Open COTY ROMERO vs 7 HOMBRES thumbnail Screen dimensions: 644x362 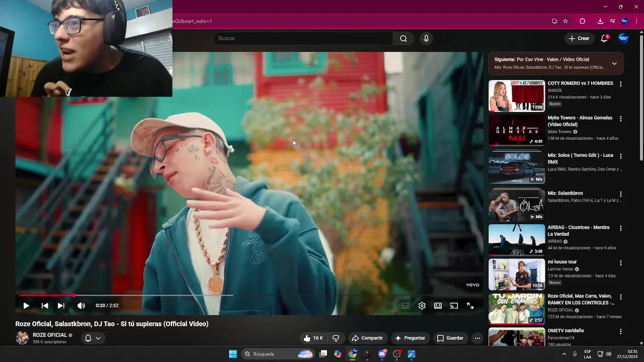click(x=517, y=96)
